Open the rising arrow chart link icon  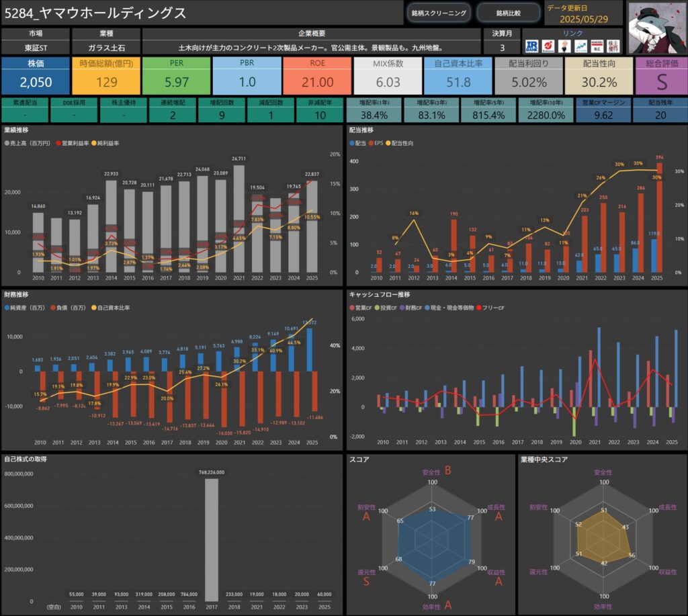[580, 46]
